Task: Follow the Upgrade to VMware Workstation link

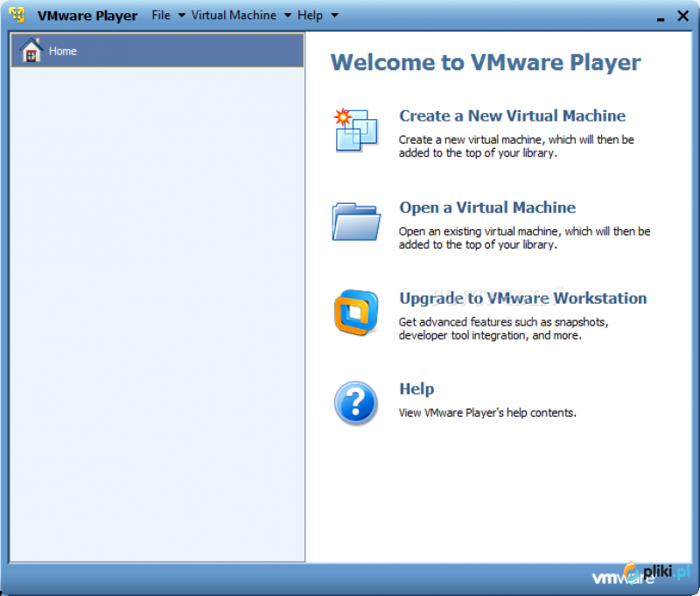Action: (522, 298)
